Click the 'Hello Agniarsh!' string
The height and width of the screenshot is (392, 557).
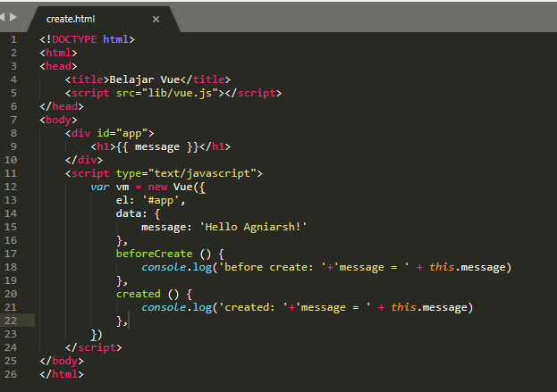[253, 227]
